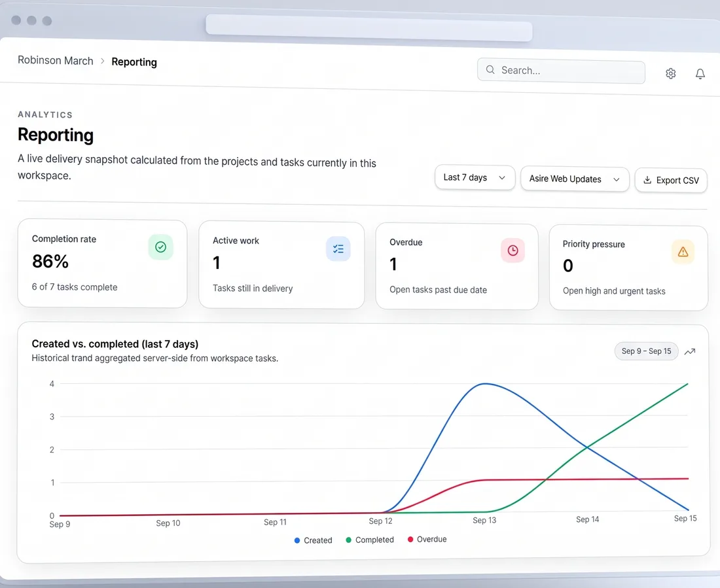Click 'Tasks still in delivery' text
Screen dimensions: 720x588
pyautogui.click(x=253, y=288)
